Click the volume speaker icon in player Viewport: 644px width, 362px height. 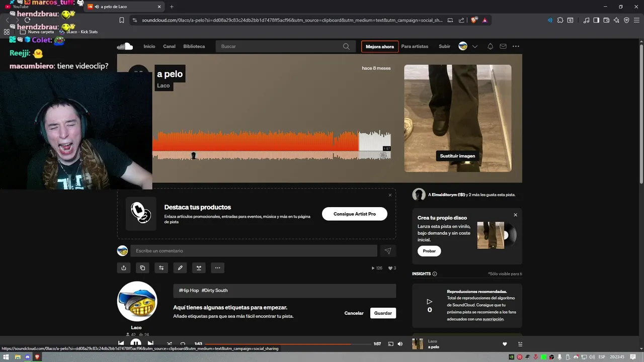[400, 344]
